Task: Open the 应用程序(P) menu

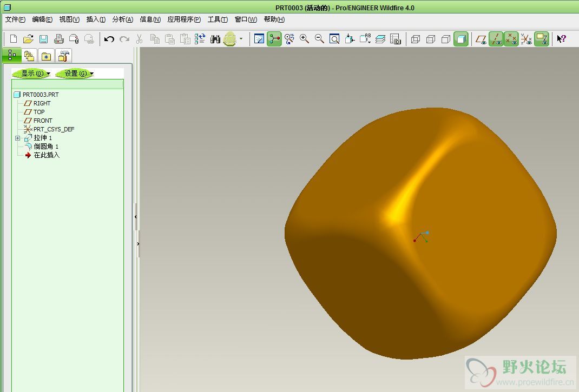Action: [x=184, y=19]
